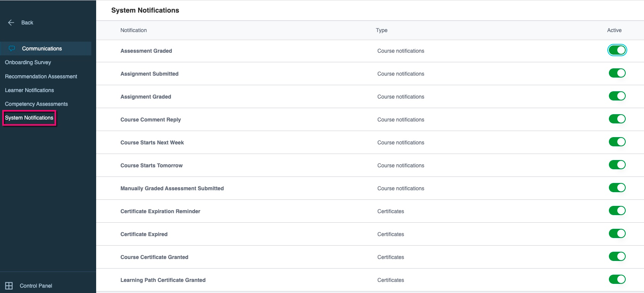Select Competency Assessments in sidebar
The image size is (644, 293).
click(36, 104)
